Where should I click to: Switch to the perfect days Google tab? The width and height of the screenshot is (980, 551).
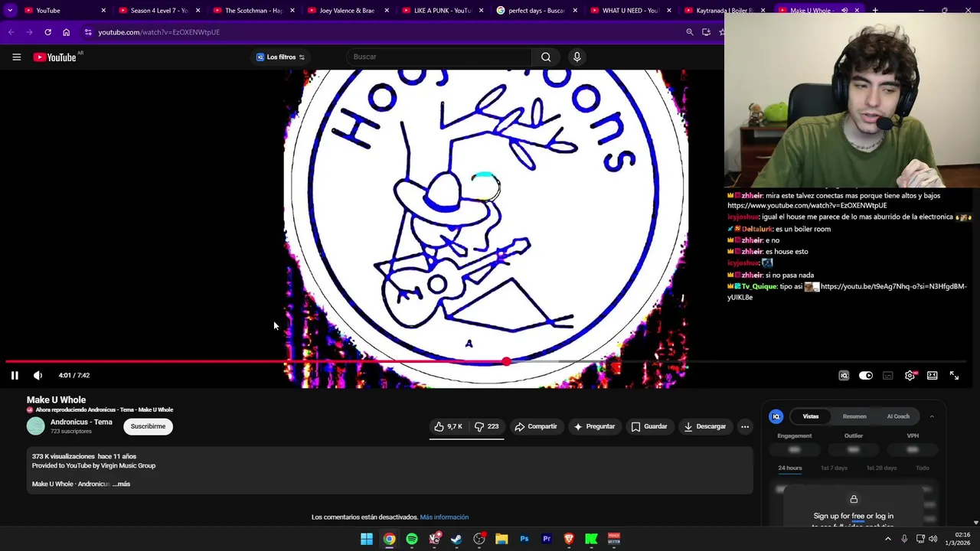point(536,11)
